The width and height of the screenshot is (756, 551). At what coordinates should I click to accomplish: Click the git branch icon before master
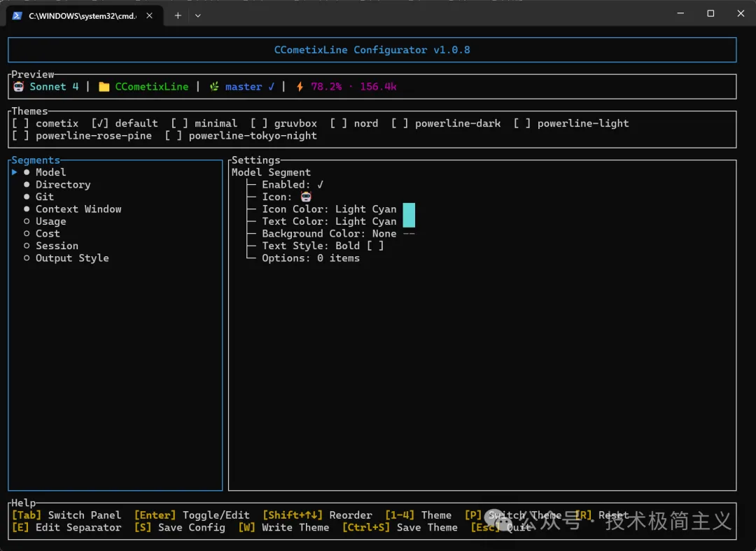[214, 87]
